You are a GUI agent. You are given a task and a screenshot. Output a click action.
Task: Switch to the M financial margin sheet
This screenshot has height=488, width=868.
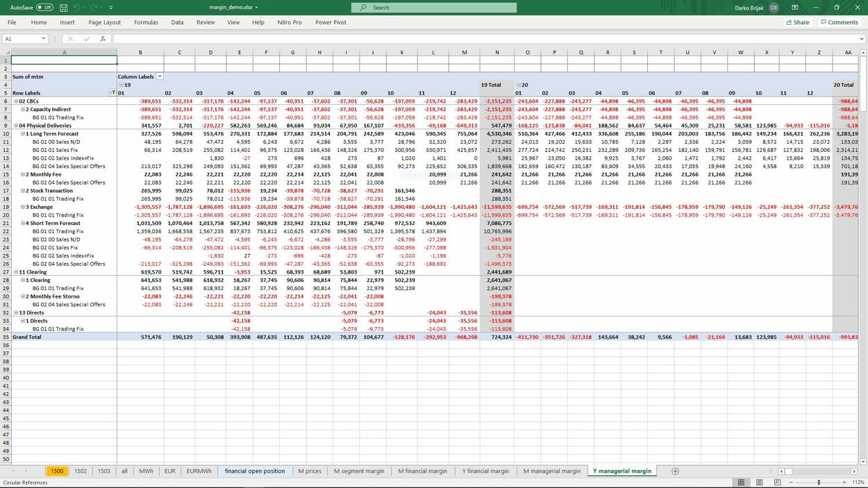pyautogui.click(x=424, y=471)
